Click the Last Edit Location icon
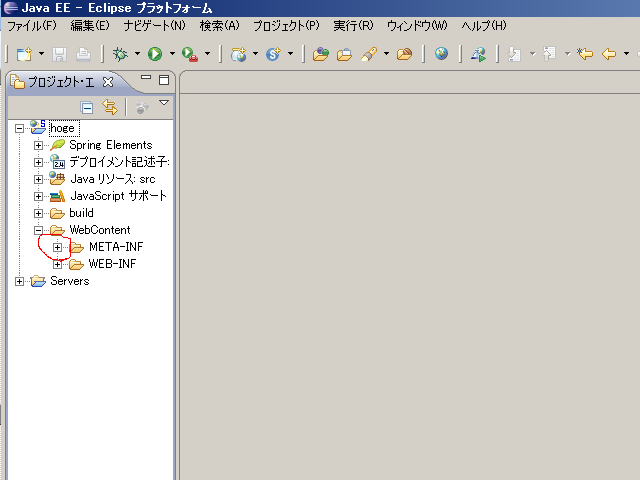The width and height of the screenshot is (640, 480). tap(584, 53)
